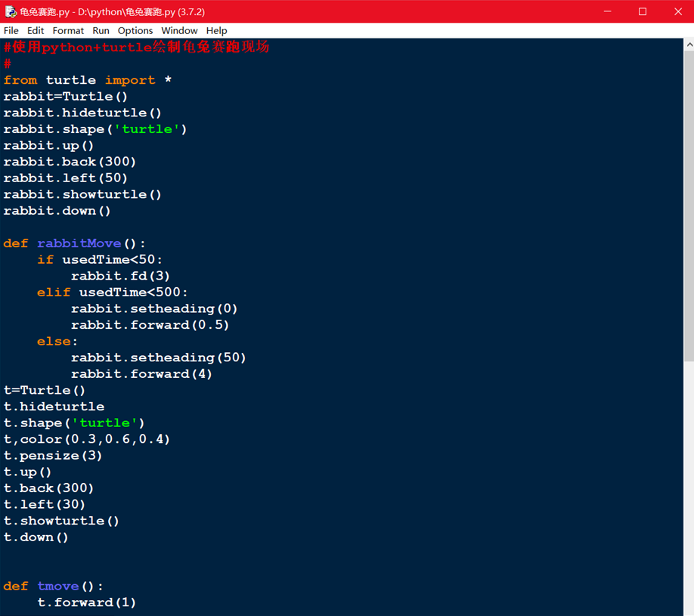Click the 'def tmove():' line
This screenshot has width=694, height=616.
tap(53, 587)
